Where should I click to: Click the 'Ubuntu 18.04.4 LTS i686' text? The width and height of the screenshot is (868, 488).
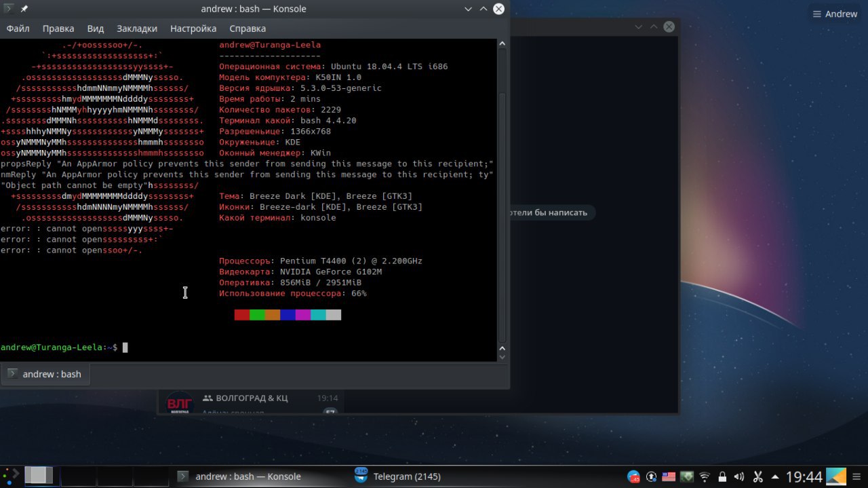(x=389, y=67)
